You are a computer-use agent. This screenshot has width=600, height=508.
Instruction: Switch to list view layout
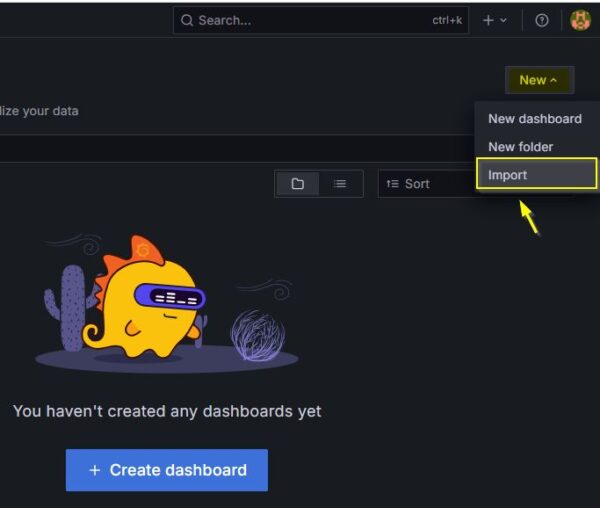[x=340, y=184]
